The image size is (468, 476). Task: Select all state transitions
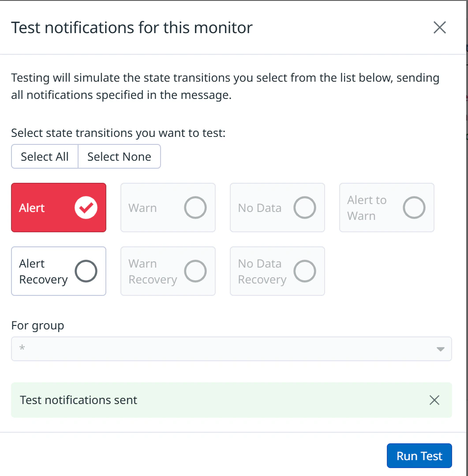pos(45,156)
